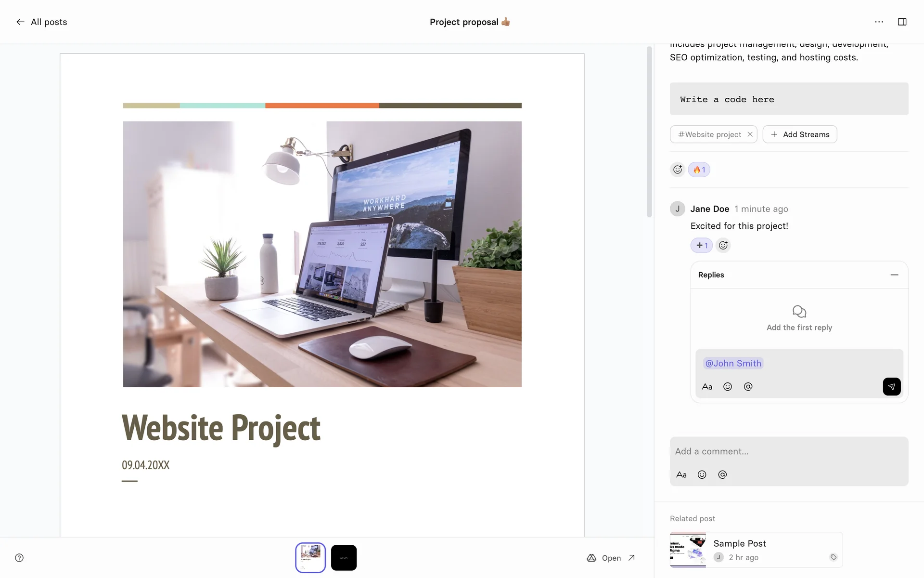Screen dimensions: 924x578
Task: Click the back arrow to All posts
Action: coord(20,22)
